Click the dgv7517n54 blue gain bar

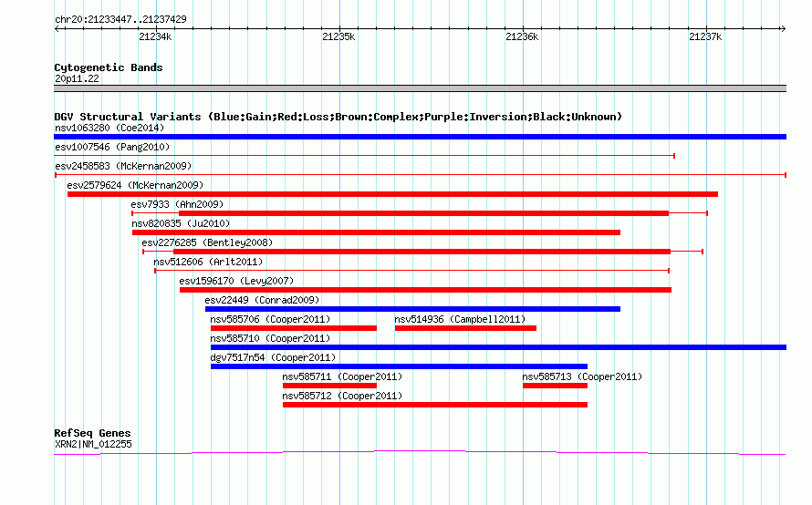[399, 366]
